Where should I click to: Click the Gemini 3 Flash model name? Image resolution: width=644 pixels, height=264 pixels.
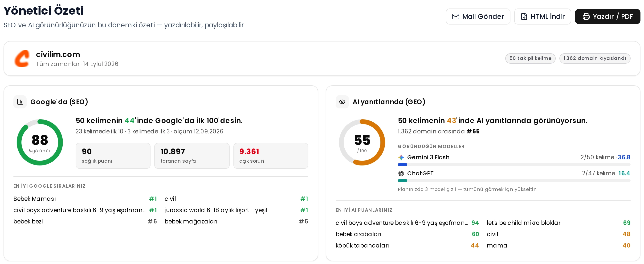tap(428, 157)
